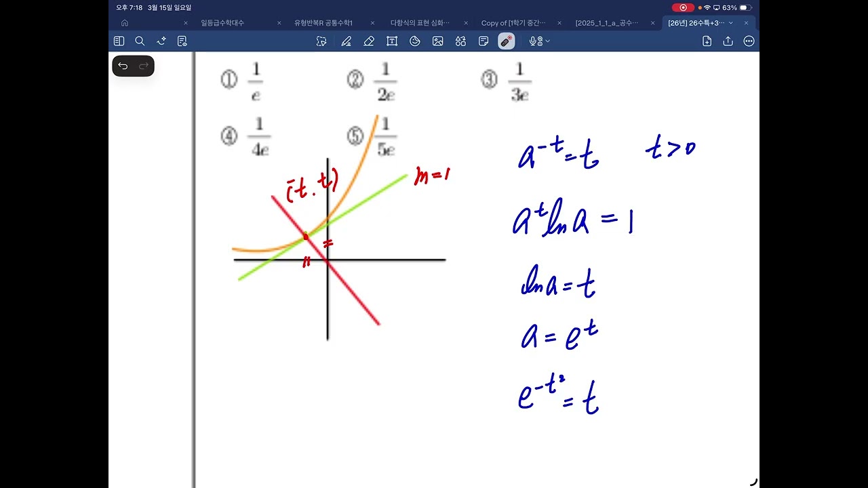Tap the battery 63% status indicator
The image size is (868, 488).
(x=737, y=7)
